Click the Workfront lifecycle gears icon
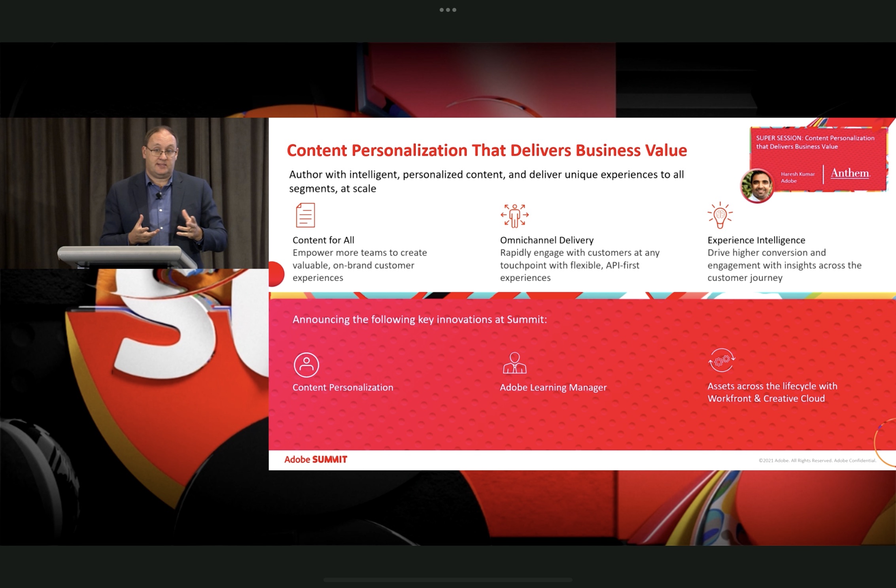The height and width of the screenshot is (588, 896). (x=722, y=360)
